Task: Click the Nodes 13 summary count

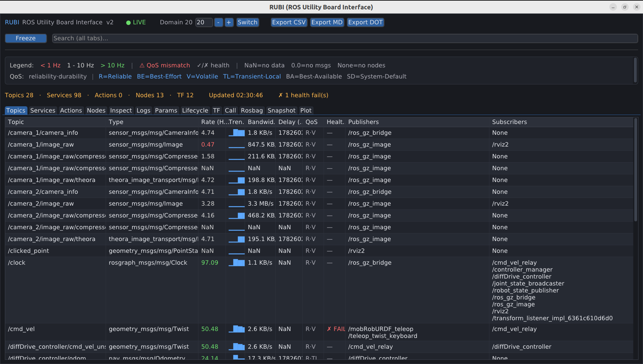Action: pyautogui.click(x=149, y=95)
